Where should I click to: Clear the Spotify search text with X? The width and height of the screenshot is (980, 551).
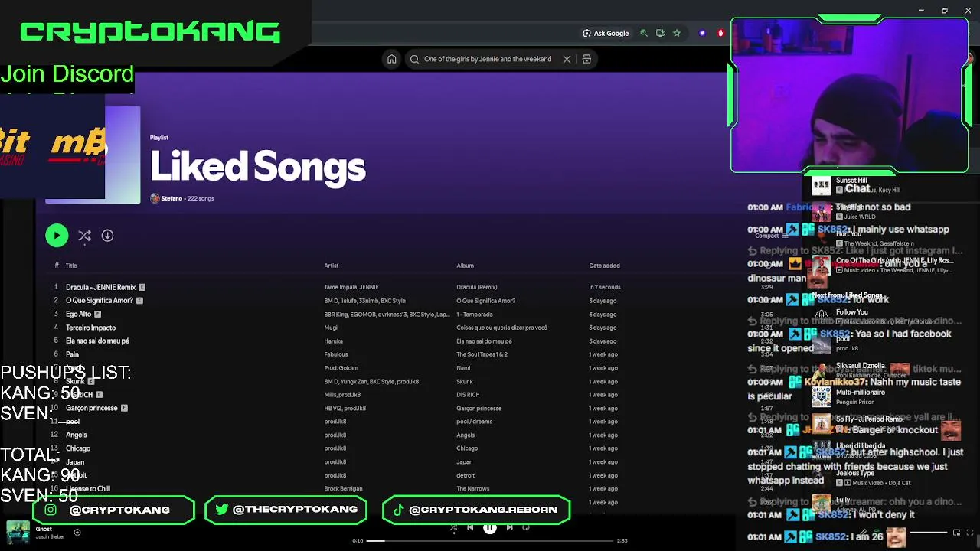tap(567, 59)
